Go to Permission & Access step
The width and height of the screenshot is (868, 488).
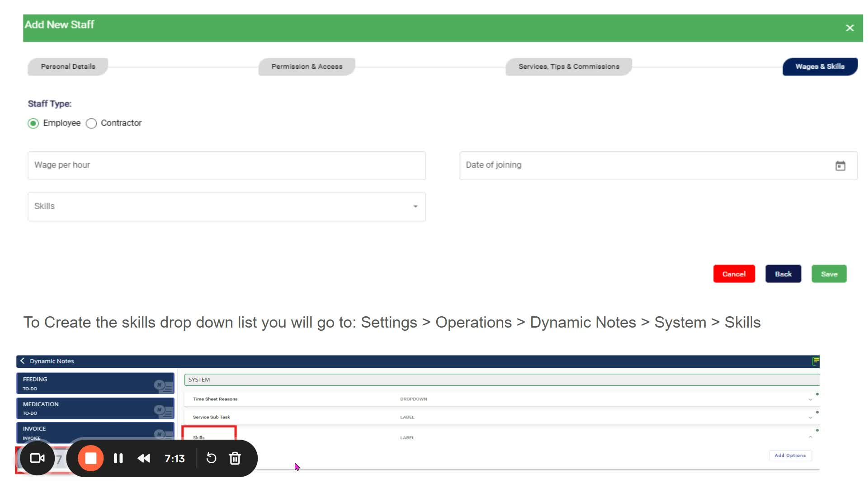(x=307, y=66)
